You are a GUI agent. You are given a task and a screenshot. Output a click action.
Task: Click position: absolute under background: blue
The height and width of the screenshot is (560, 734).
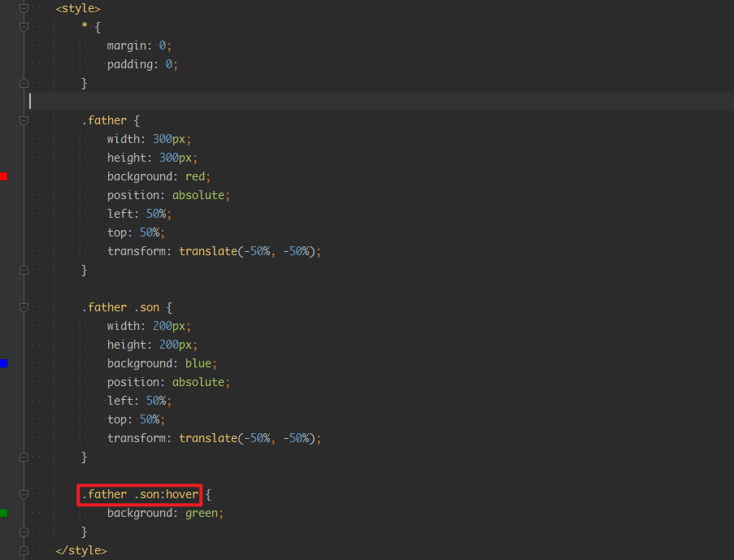click(168, 382)
